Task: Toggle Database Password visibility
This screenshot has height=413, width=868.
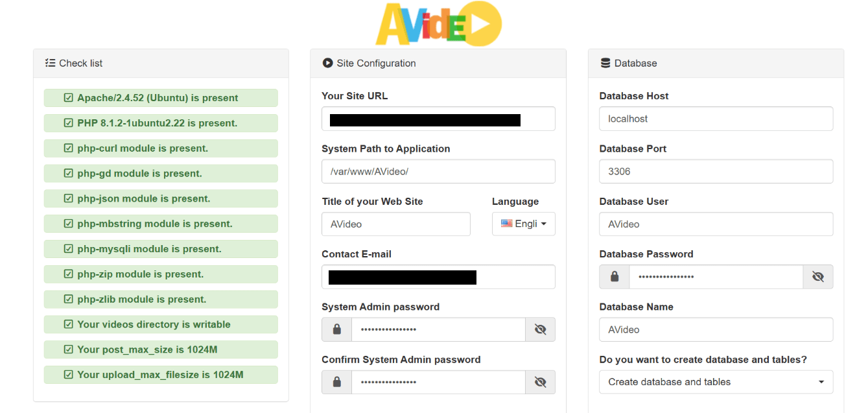Action: (x=817, y=277)
